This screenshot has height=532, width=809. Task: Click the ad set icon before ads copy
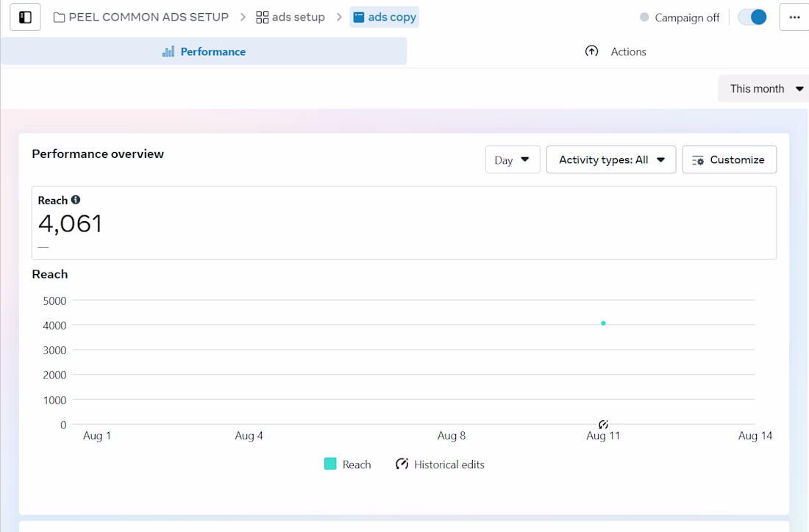pos(359,18)
